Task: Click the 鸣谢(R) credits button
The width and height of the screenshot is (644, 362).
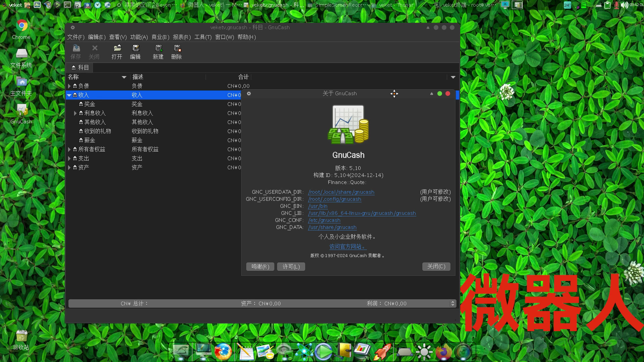Action: (x=260, y=267)
